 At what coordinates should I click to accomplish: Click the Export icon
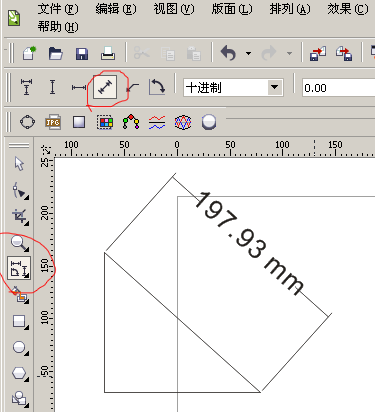344,53
